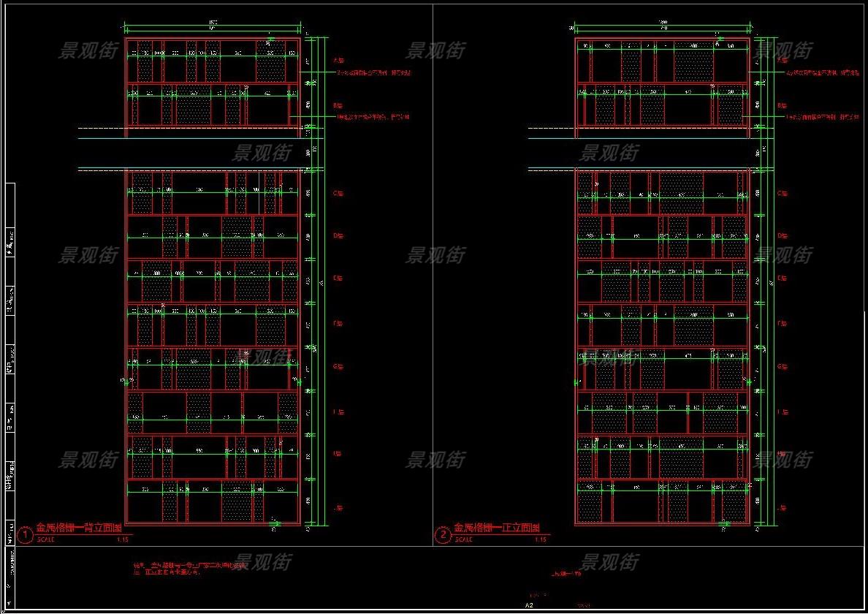Click the circled number 2 drawing marker
Viewport: 868px width, 614px height.
coord(443,536)
